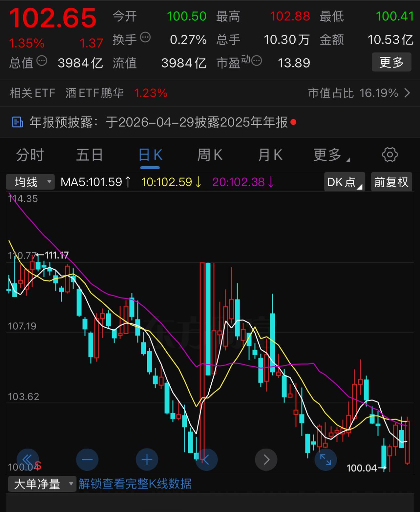Click the 更多 button in the header
The width and height of the screenshot is (420, 512).
[391, 63]
